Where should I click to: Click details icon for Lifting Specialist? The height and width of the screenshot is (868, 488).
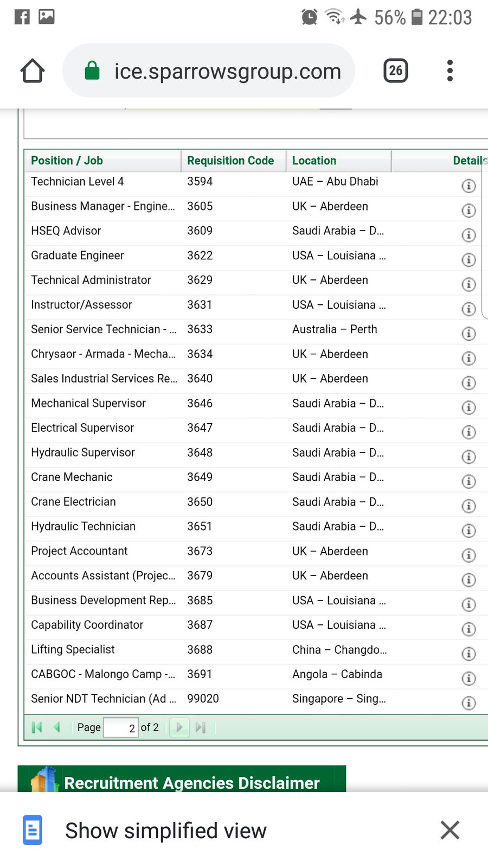click(468, 654)
